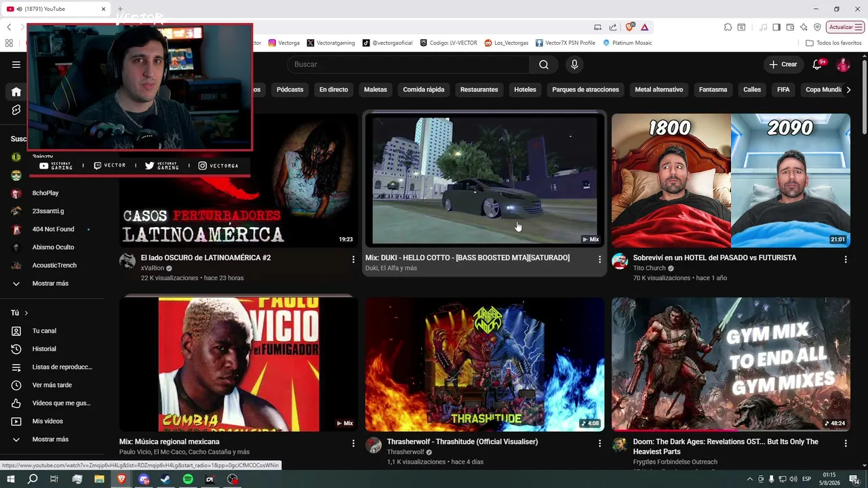Screen dimensions: 868x488
Task: Open the browser extensions puzzle icon
Action: point(728,27)
